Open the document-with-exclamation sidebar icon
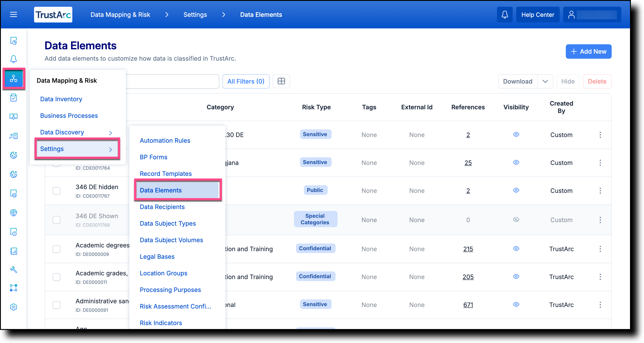644x343 pixels. (14, 232)
